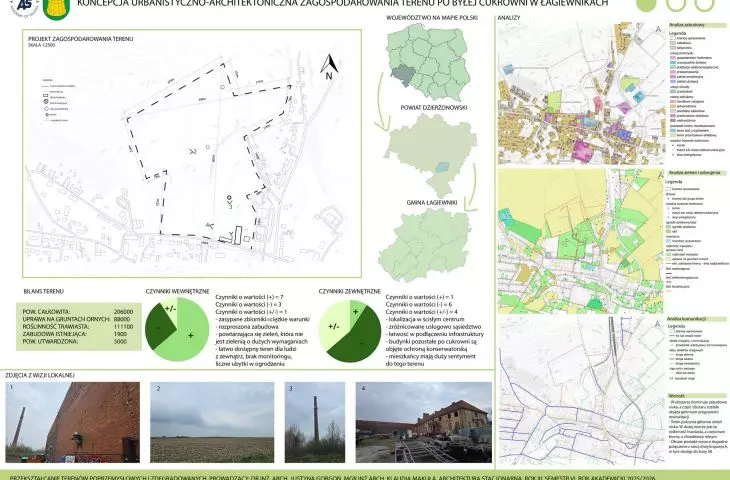
Task: Click the 'ZABUDOWA ISTNIEJĄCA: 1900' row
Action: 78,334
